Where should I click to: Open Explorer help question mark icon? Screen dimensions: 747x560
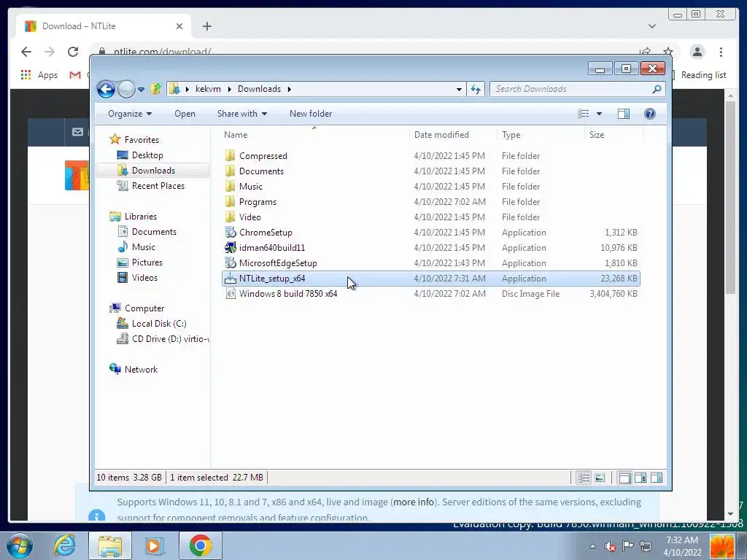(x=650, y=114)
